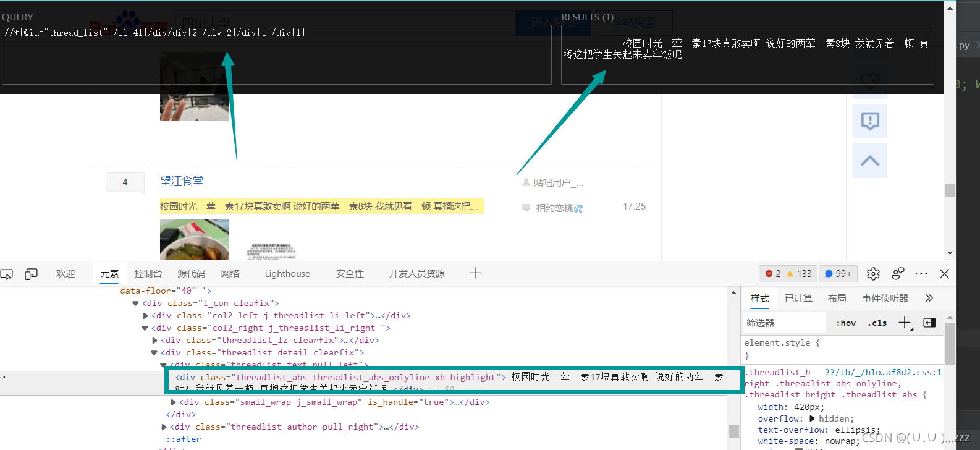The height and width of the screenshot is (450, 980).
Task: Activate the inspect element picker icon
Action: (7, 274)
